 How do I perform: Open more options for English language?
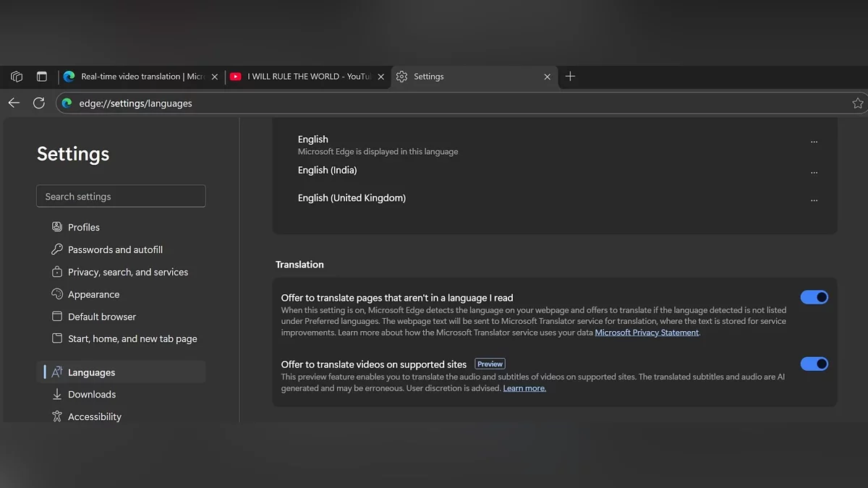(x=814, y=142)
